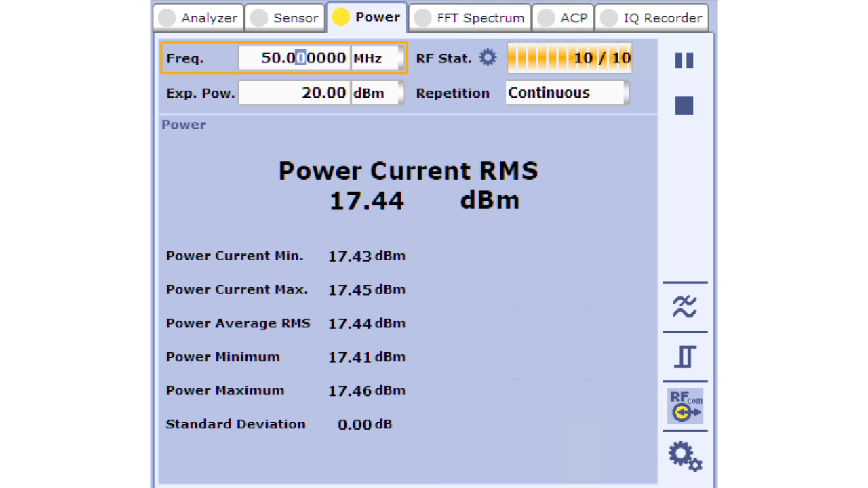Click the Power section title

(184, 125)
